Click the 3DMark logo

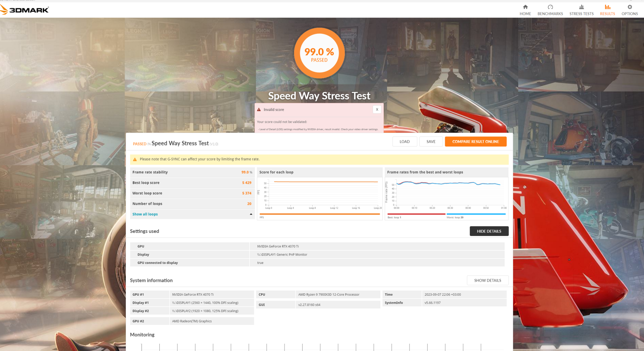tap(24, 9)
